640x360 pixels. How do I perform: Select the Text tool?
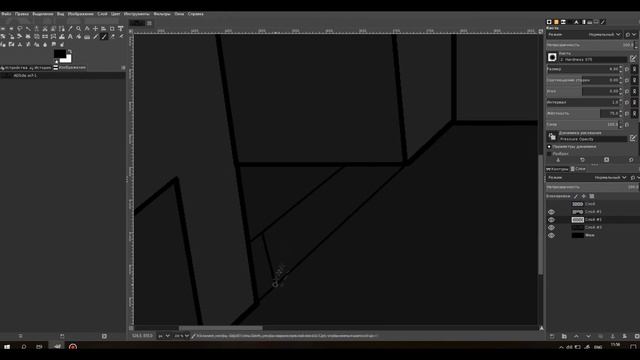70,37
